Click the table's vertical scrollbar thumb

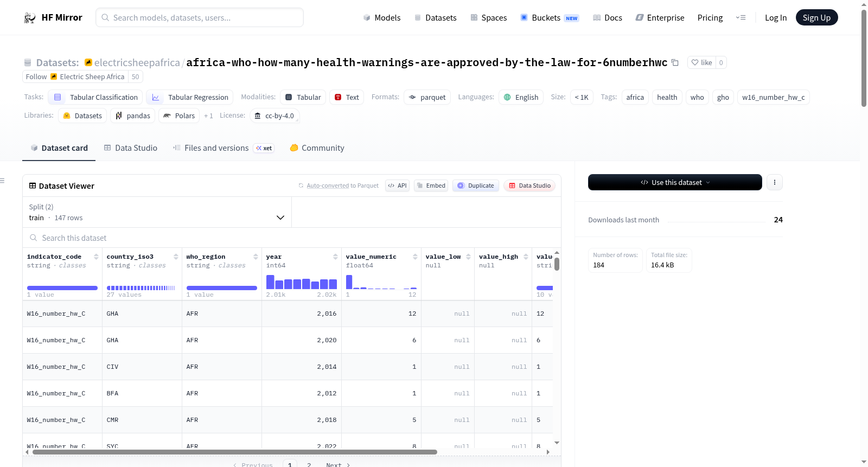[557, 264]
